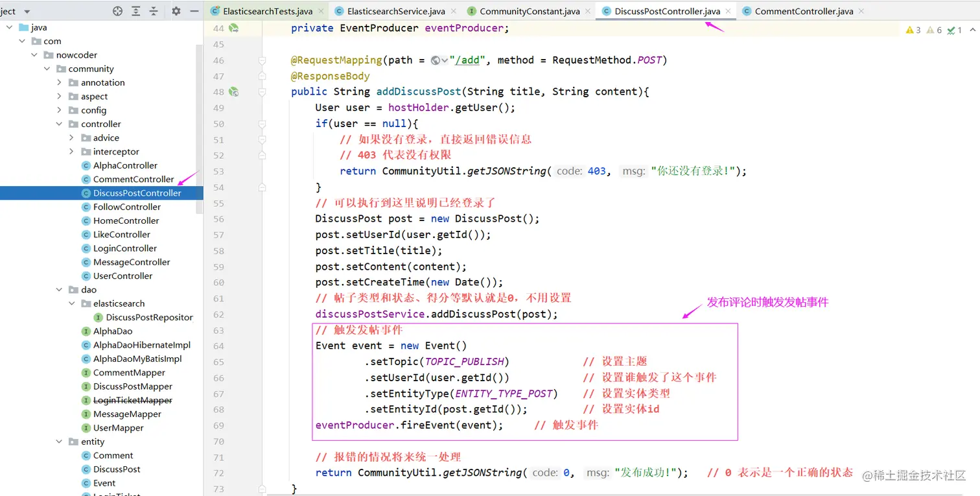The image size is (980, 496).
Task: Select CommentMapper interface
Action: [129, 373]
